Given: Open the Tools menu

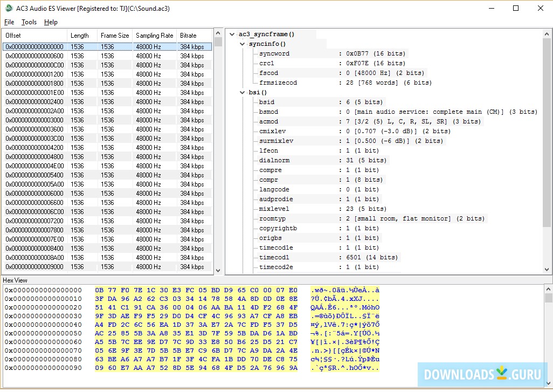Looking at the screenshot, I should [x=29, y=22].
